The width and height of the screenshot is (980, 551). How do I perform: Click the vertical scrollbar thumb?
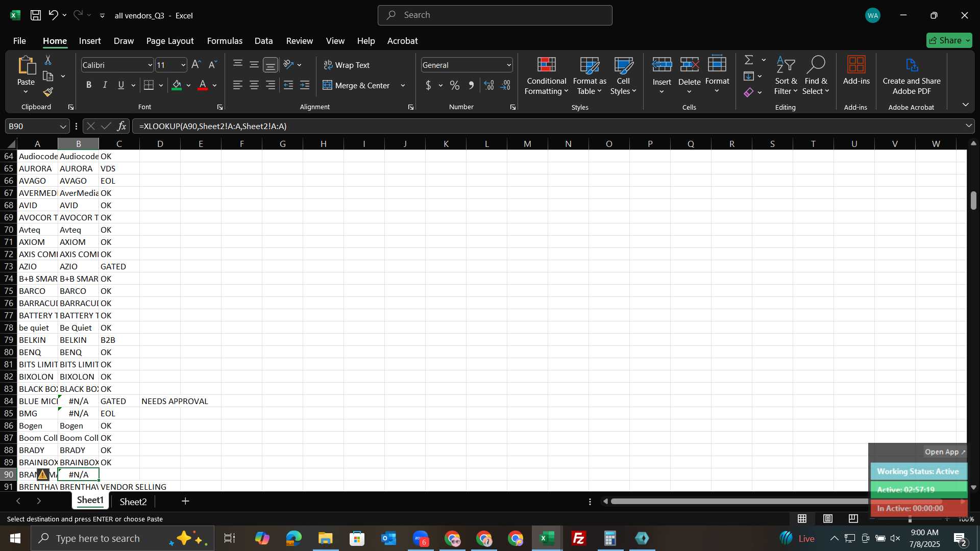(x=973, y=201)
